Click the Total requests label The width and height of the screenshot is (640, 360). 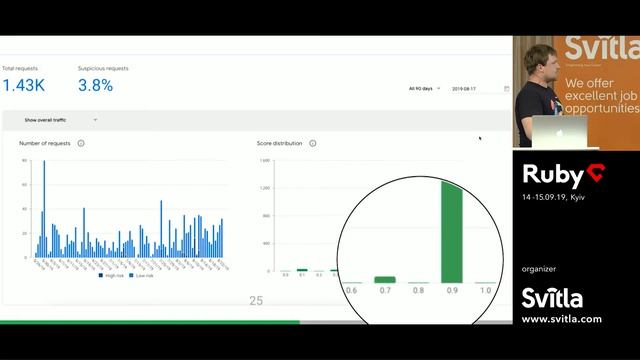(20, 68)
